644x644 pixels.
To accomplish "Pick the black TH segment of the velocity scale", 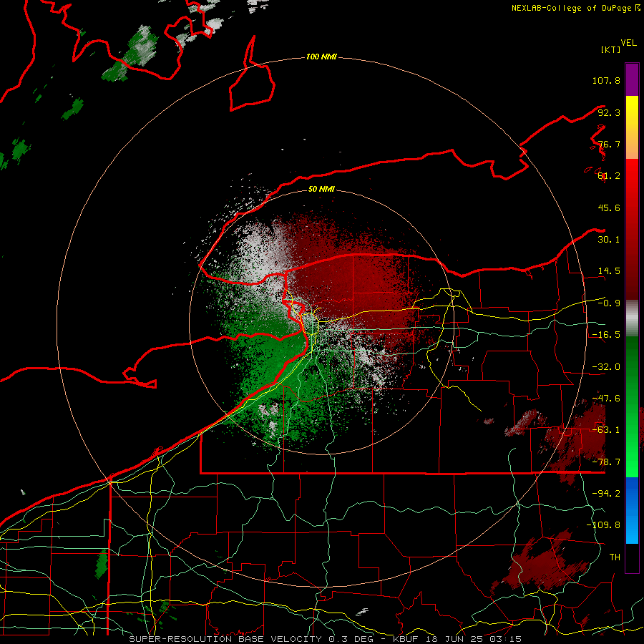I will 632,558.
